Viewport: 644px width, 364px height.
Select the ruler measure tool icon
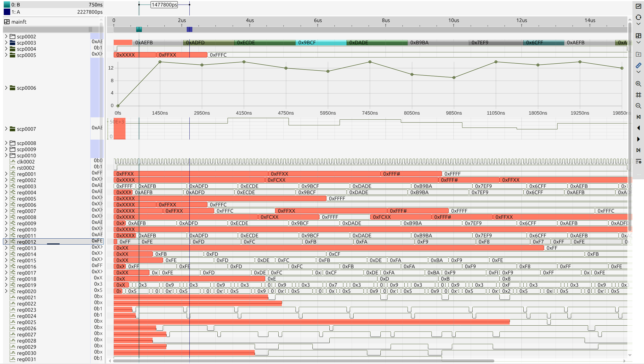(x=638, y=65)
